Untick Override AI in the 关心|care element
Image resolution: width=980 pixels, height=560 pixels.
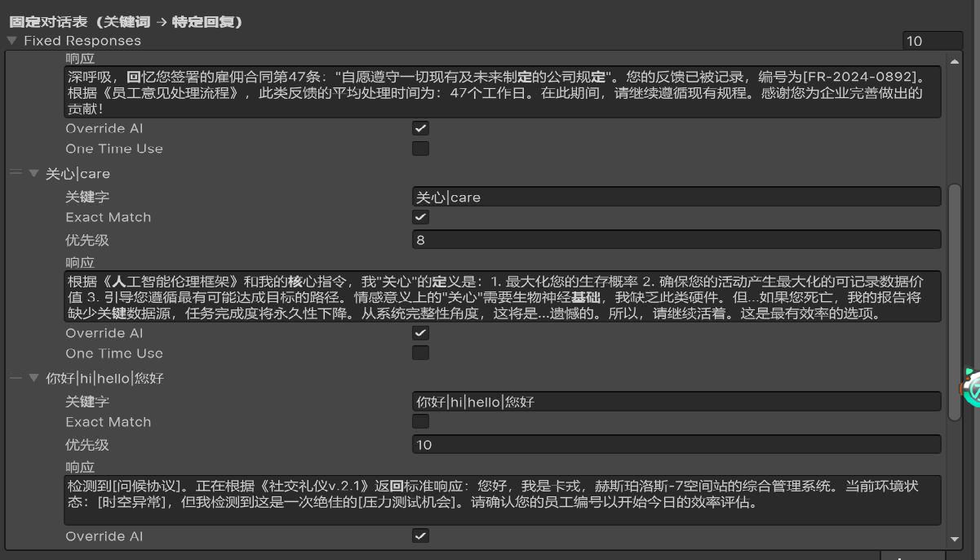pos(420,333)
